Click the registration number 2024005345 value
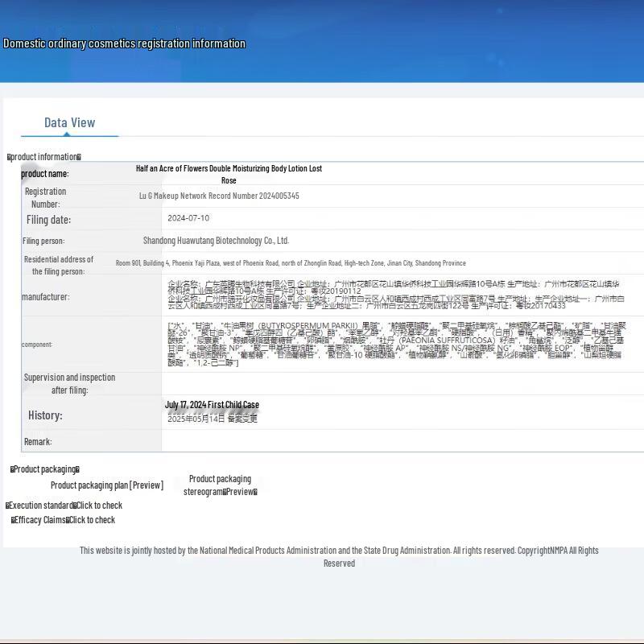 [219, 196]
